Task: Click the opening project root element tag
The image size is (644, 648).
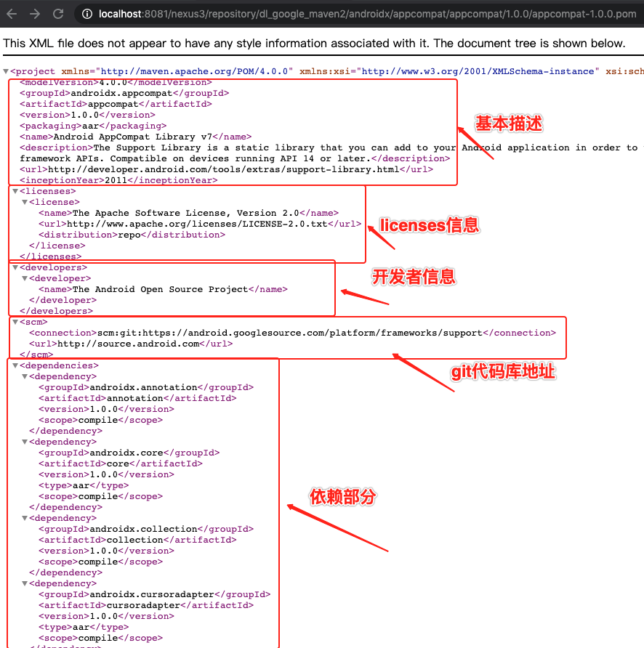Action: [x=33, y=71]
